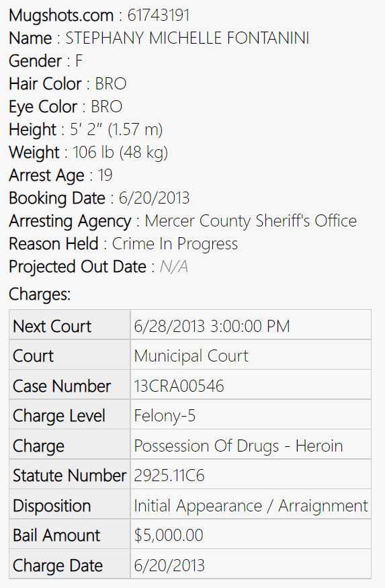Click the Municipal Court cell
The width and height of the screenshot is (385, 588).
click(251, 355)
